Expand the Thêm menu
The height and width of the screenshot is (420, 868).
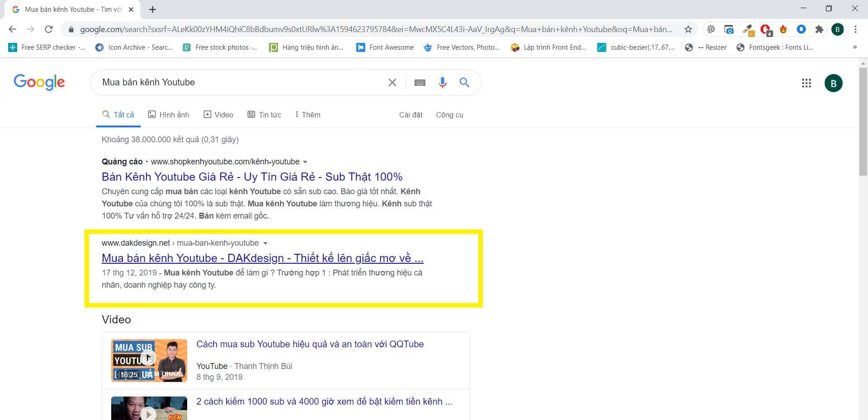[307, 115]
